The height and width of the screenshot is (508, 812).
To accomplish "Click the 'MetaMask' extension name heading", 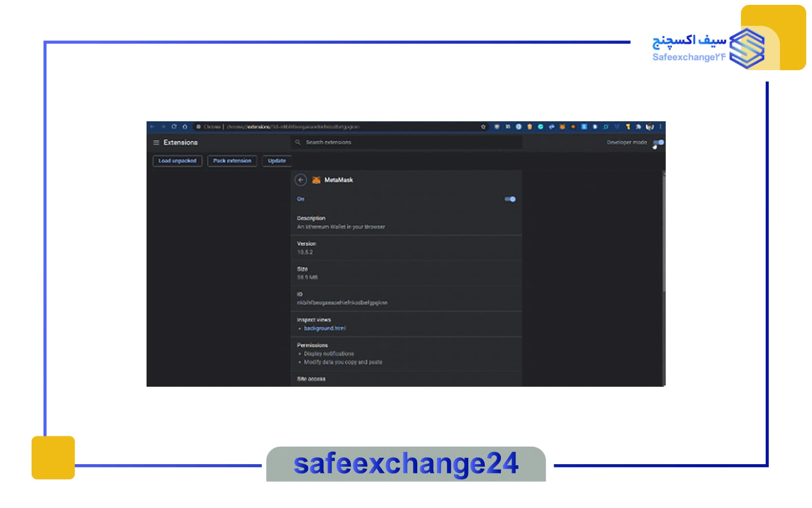I will pos(339,180).
